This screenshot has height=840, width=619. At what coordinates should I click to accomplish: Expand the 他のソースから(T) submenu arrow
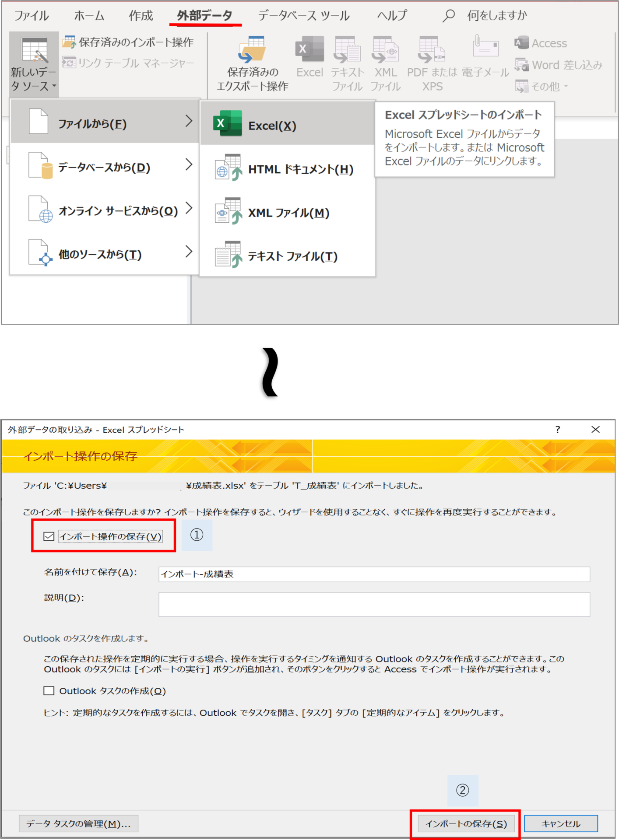(189, 252)
